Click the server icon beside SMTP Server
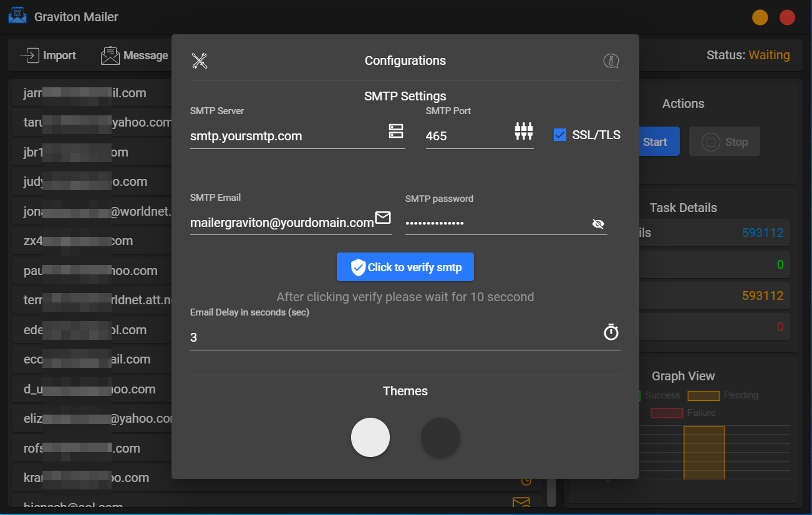The width and height of the screenshot is (812, 515). click(x=396, y=131)
